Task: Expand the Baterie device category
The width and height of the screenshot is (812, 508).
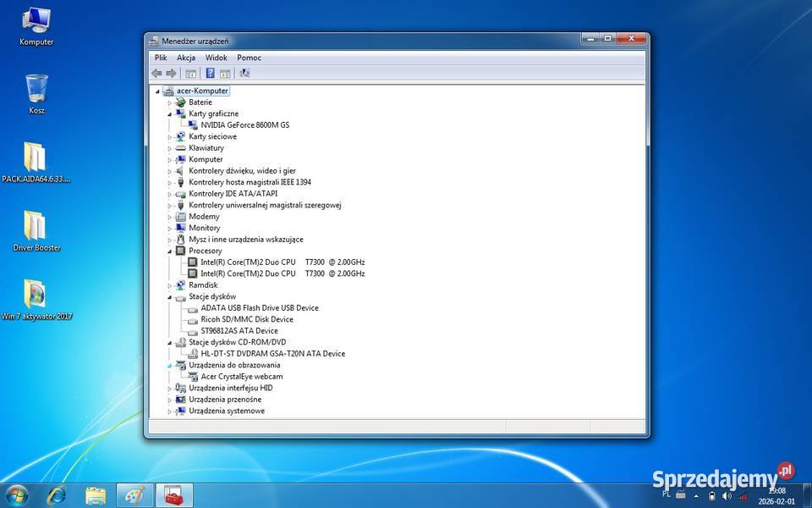Action: [170, 102]
